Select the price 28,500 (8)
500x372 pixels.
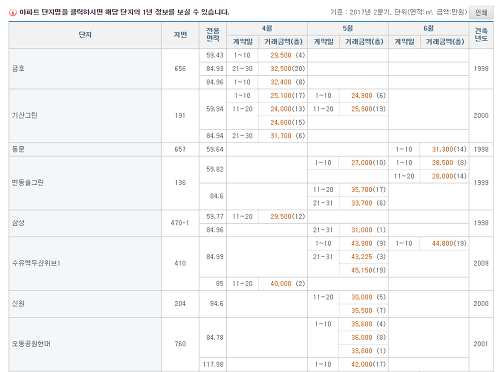tap(449, 163)
